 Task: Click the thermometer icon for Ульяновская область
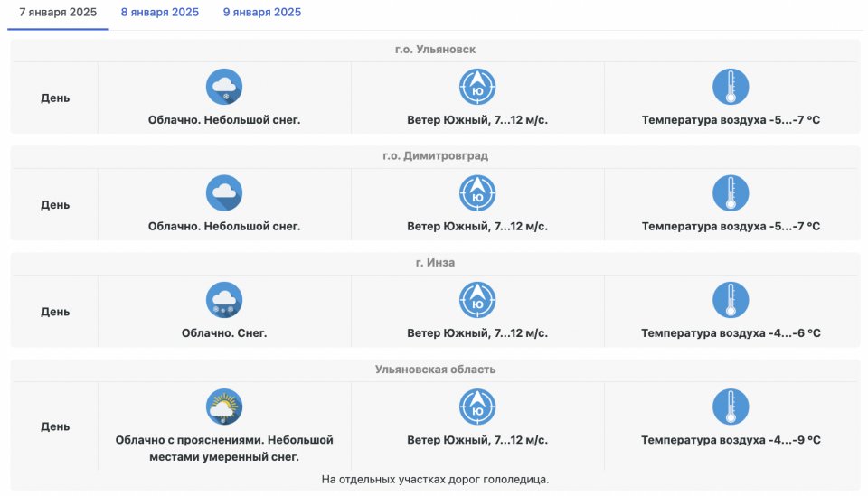coord(731,407)
